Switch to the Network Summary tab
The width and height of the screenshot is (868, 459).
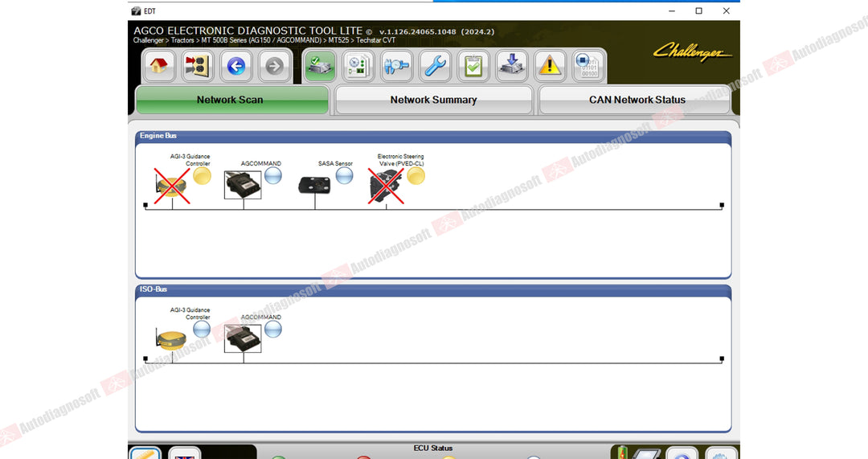tap(433, 100)
